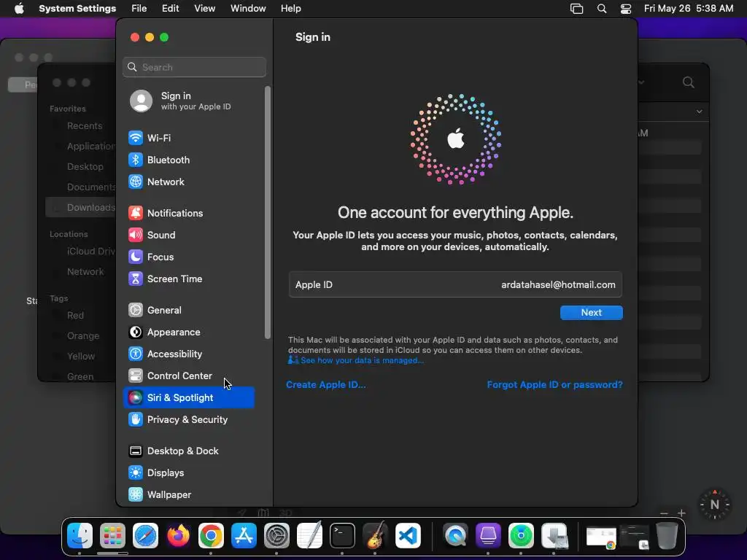Image resolution: width=747 pixels, height=560 pixels.
Task: Open TextEdit from the Dock
Action: 309,536
